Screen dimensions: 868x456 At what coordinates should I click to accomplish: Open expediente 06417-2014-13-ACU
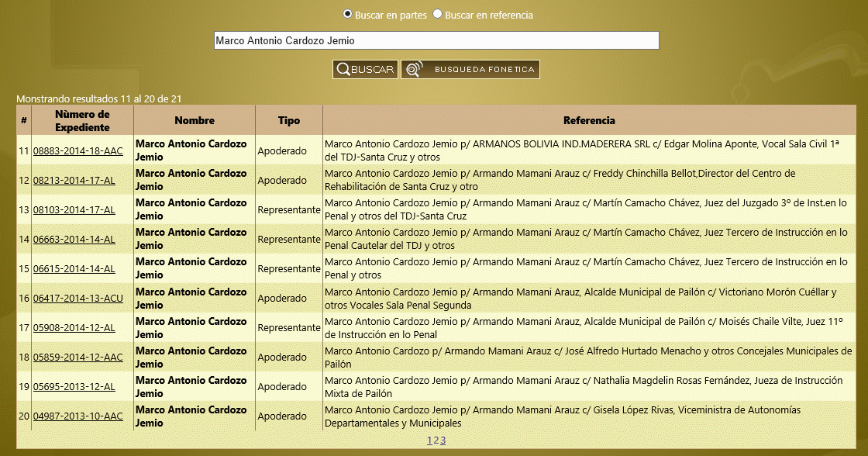tap(77, 299)
